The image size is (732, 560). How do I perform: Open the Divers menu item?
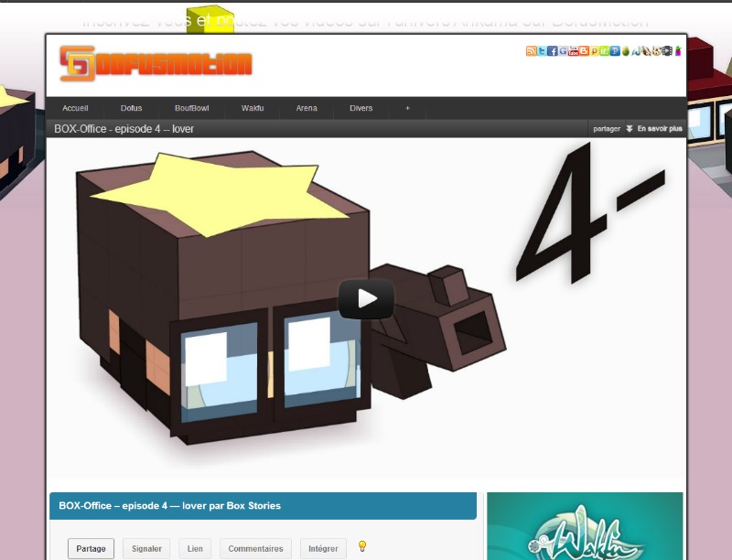(361, 108)
